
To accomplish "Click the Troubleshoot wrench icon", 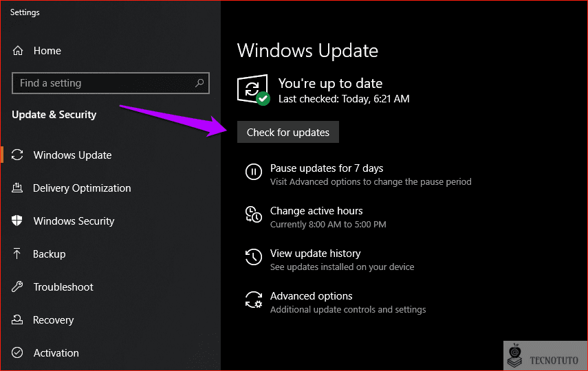I will (17, 286).
